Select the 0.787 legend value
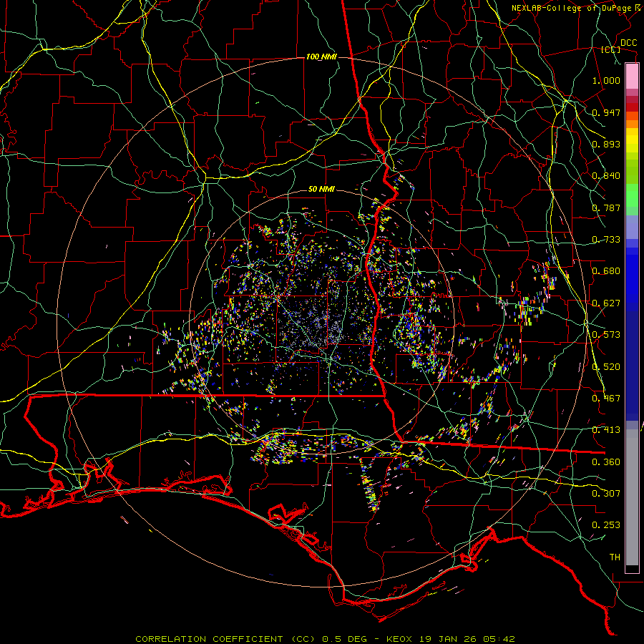The image size is (644, 644). coord(606,208)
